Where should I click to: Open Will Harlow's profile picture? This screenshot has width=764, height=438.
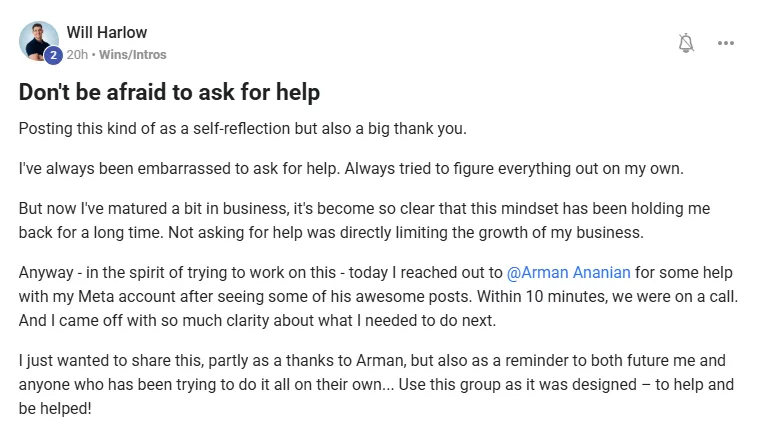(x=38, y=40)
